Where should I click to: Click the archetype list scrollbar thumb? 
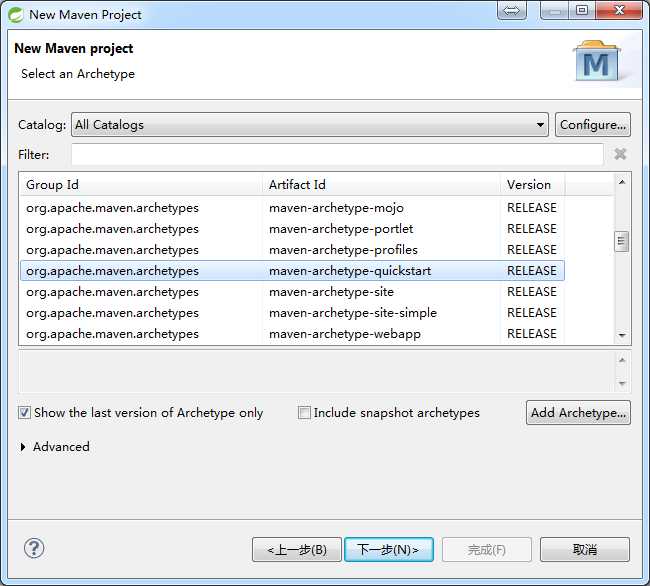click(621, 241)
